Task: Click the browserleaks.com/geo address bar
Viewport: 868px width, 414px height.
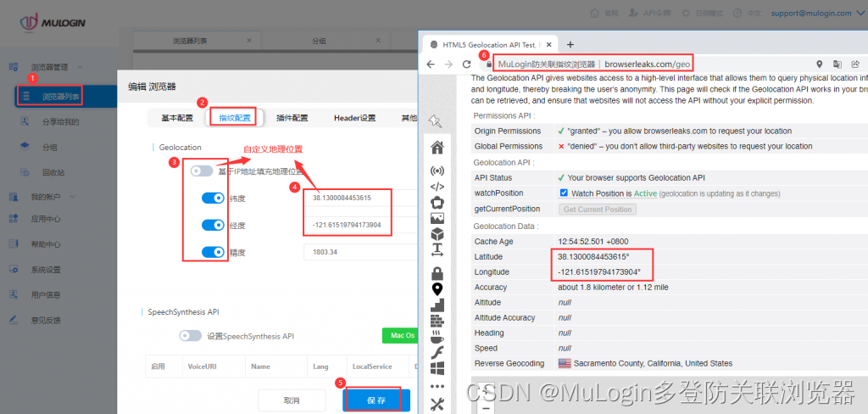Action: (x=647, y=64)
